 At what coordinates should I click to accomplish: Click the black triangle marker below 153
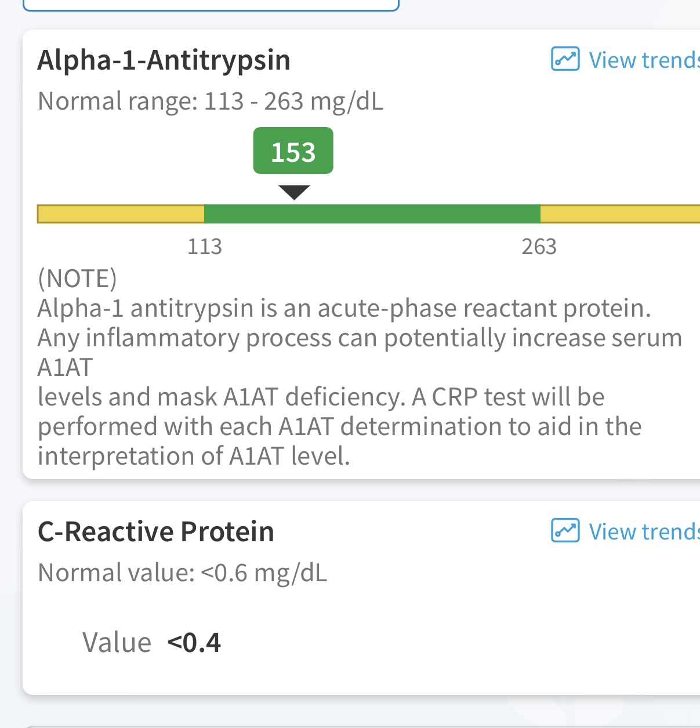click(x=294, y=192)
